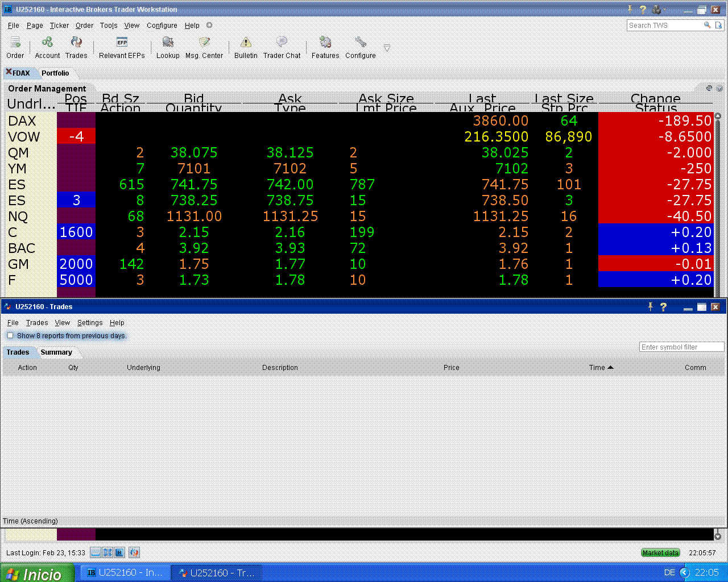Open the Features selector

click(x=325, y=48)
